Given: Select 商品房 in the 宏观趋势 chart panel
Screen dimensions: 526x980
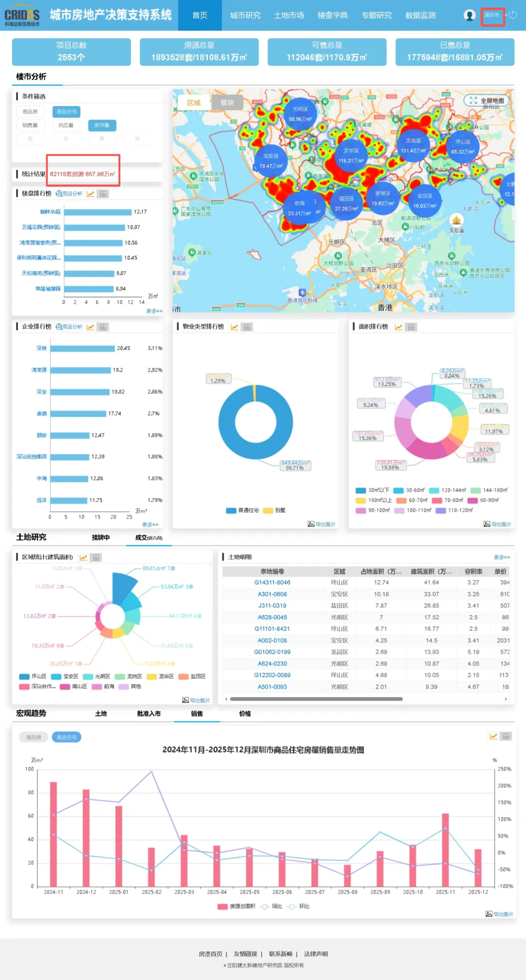Looking at the screenshot, I should pos(34,737).
